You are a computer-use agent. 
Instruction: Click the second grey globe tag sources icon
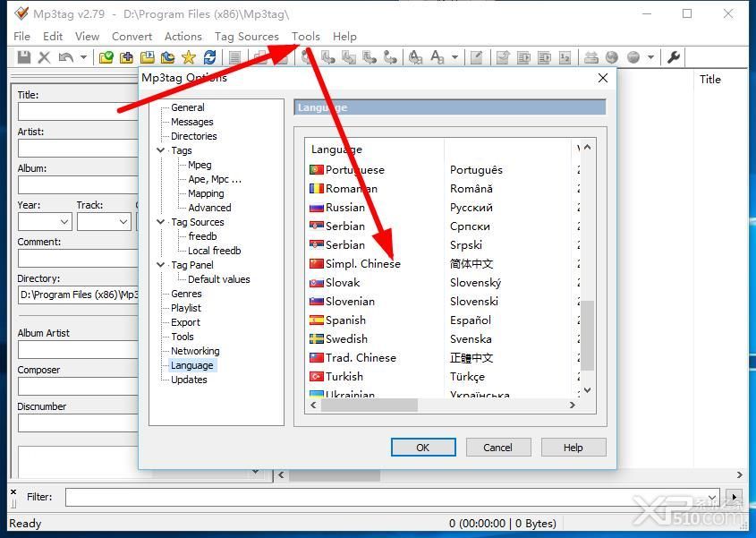coord(633,57)
